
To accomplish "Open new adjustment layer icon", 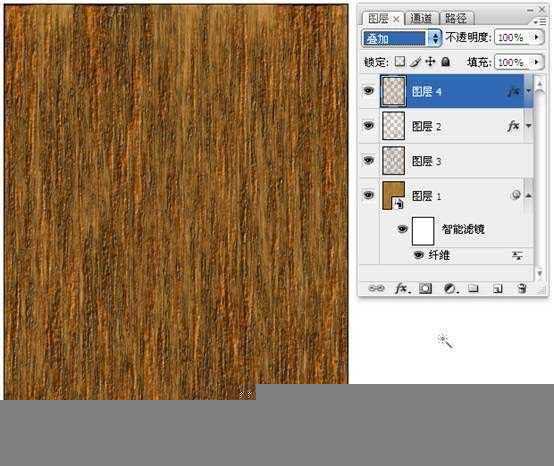I will [x=450, y=289].
